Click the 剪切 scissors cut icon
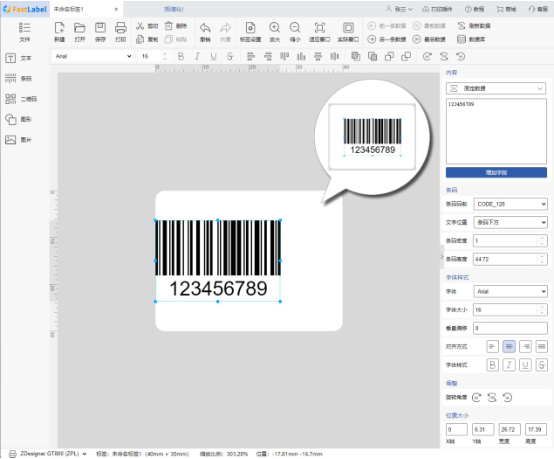Screen dimensions: 554x459 [140, 26]
